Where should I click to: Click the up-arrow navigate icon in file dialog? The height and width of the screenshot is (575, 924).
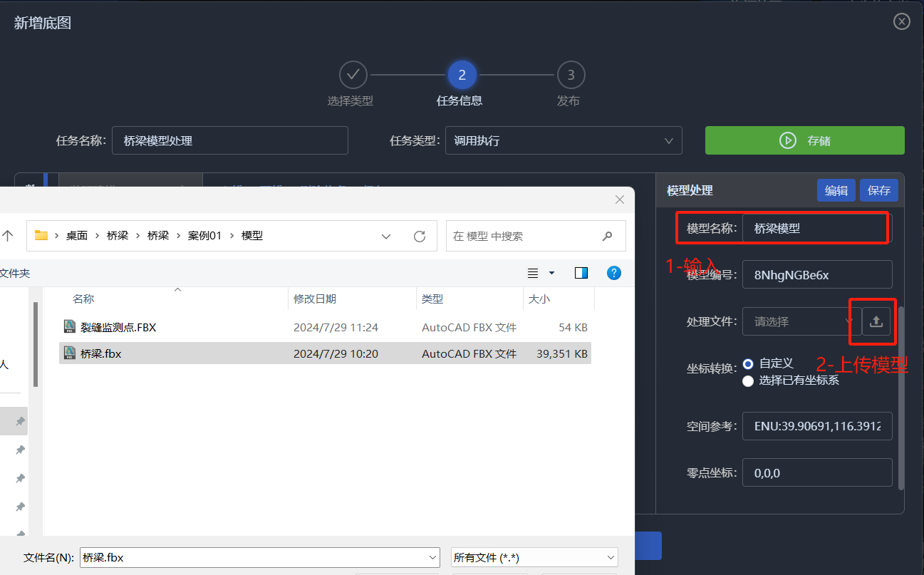coord(7,236)
